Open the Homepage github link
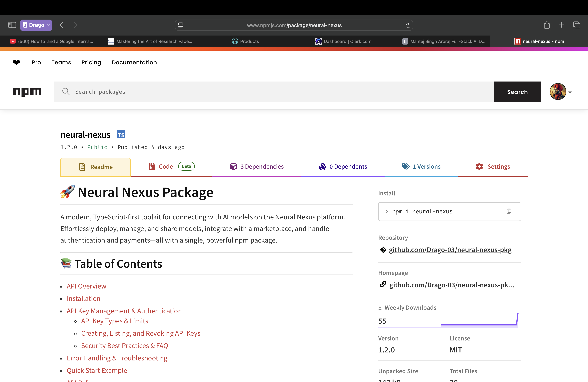Image resolution: width=588 pixels, height=382 pixels. 452,285
